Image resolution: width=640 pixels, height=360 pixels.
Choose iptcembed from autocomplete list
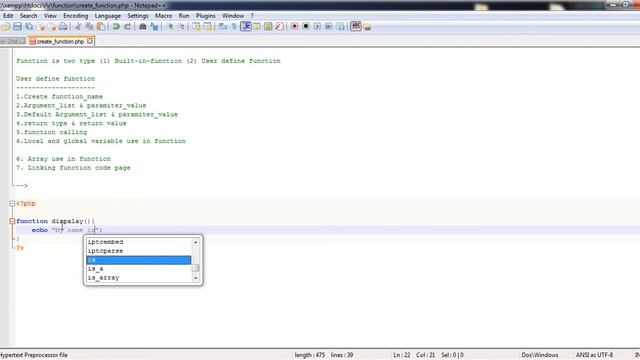pos(139,242)
